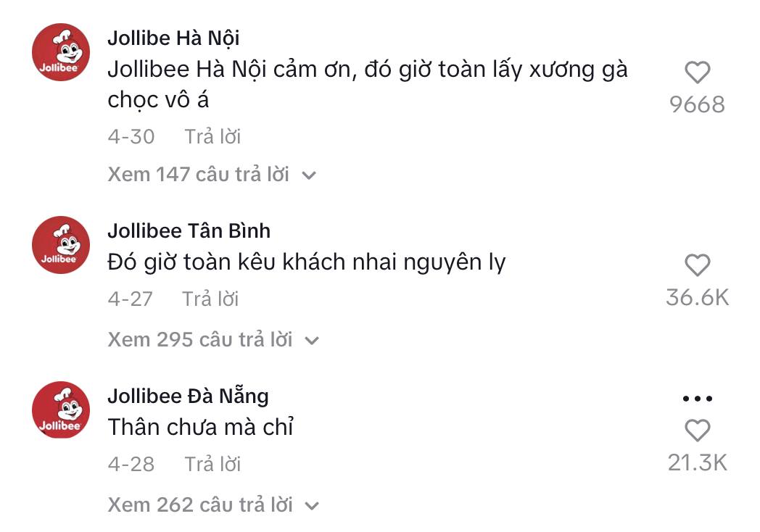Open the three-dot options menu

pos(697,398)
